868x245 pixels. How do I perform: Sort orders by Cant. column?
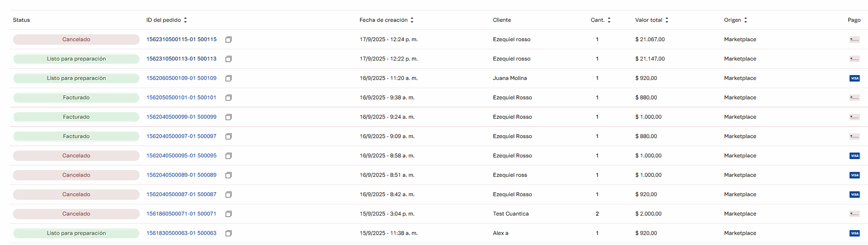pyautogui.click(x=609, y=20)
